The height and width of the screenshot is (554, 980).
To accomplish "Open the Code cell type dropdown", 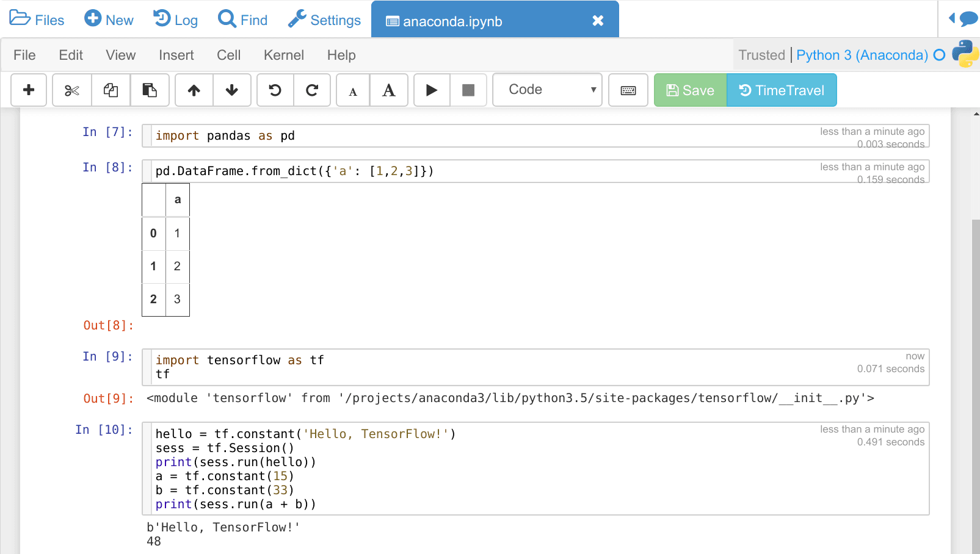I will (546, 89).
